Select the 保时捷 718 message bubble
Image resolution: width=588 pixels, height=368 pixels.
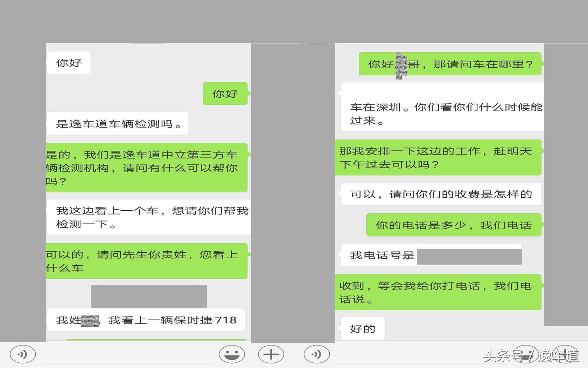147,320
